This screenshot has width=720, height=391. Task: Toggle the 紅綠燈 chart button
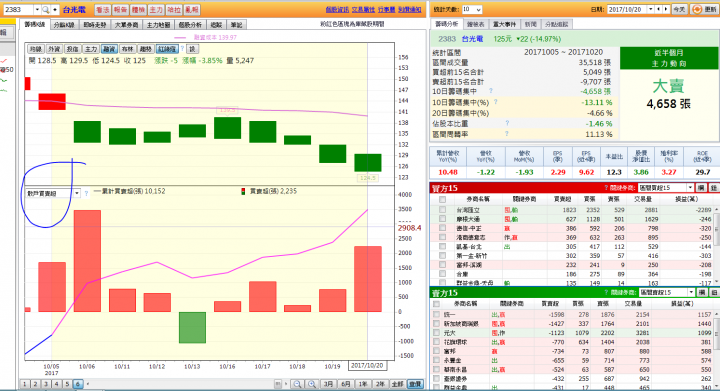click(167, 49)
